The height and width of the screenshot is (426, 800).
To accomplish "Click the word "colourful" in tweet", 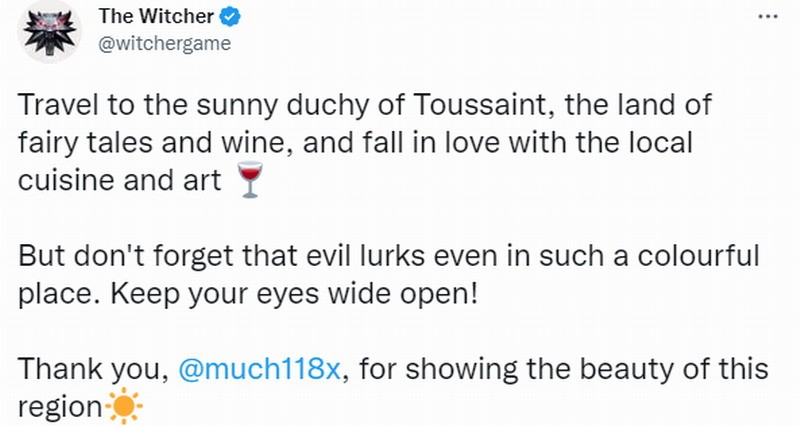I will click(x=696, y=254).
